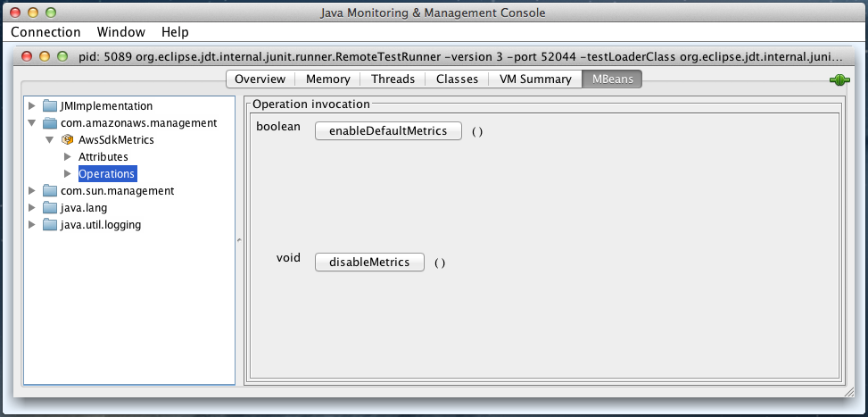
Task: Close the Java Monitoring Console window
Action: (x=15, y=13)
